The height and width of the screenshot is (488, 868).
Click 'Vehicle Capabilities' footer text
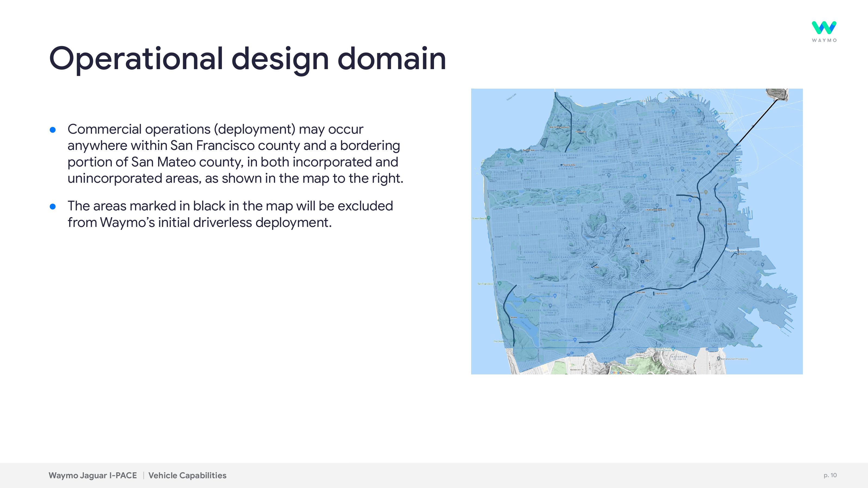tap(187, 475)
